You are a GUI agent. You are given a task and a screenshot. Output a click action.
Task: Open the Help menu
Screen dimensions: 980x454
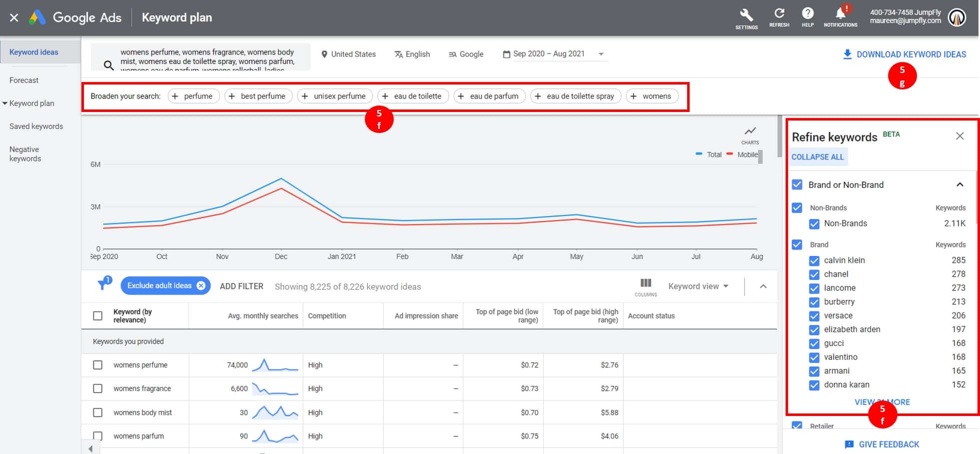coord(808,17)
